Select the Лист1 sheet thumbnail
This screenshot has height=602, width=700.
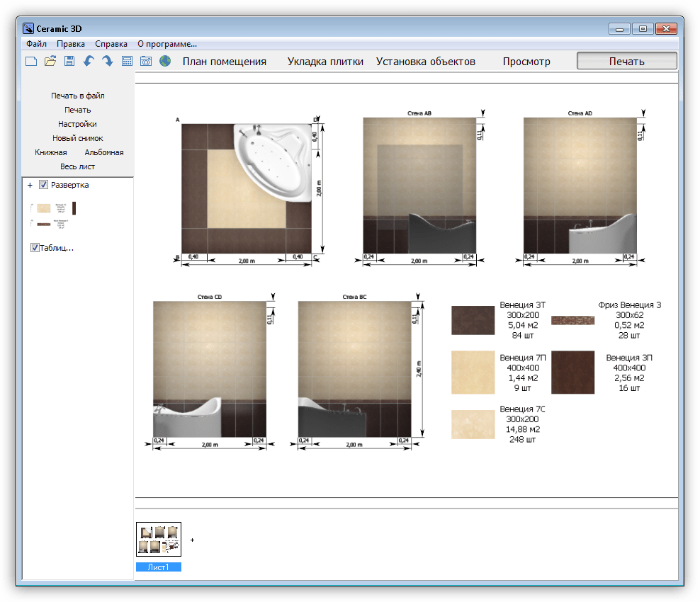click(159, 539)
